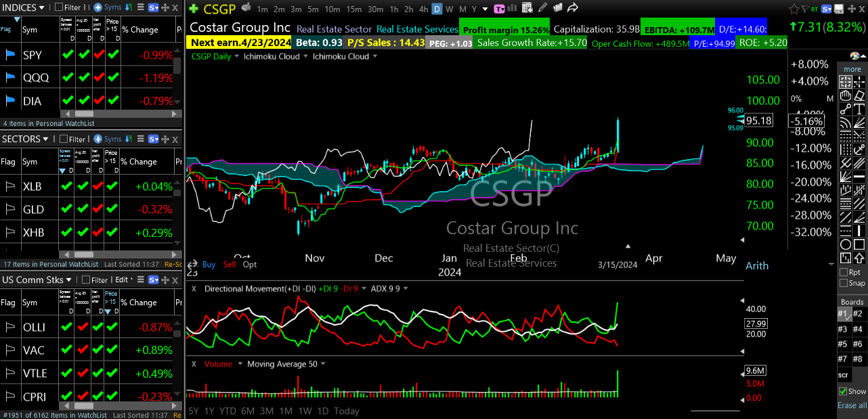This screenshot has width=868, height=419.
Task: Select the text T drawing tool
Action: (x=859, y=108)
